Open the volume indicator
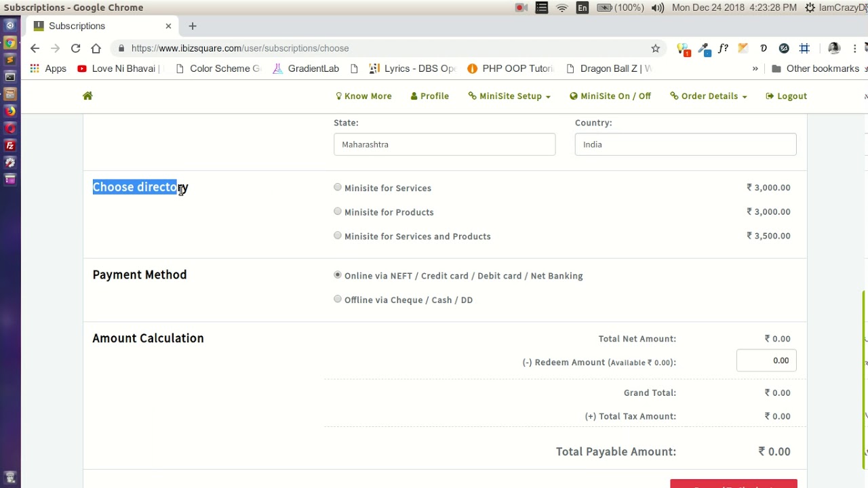The width and height of the screenshot is (868, 488). 658,7
